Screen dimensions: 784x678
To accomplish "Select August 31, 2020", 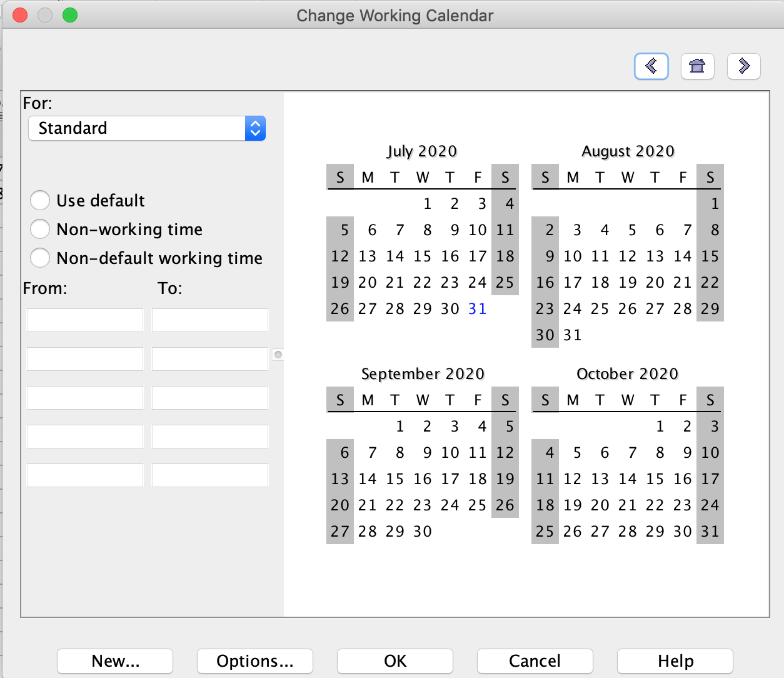I will (573, 335).
